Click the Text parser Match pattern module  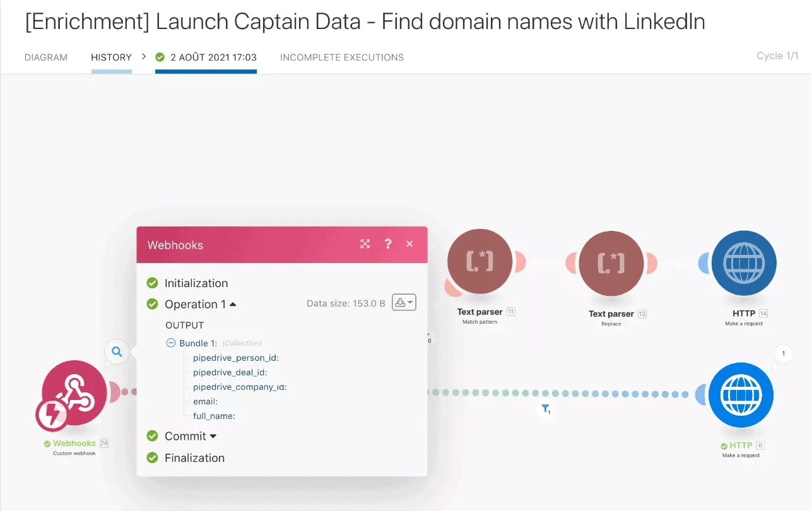pyautogui.click(x=480, y=262)
